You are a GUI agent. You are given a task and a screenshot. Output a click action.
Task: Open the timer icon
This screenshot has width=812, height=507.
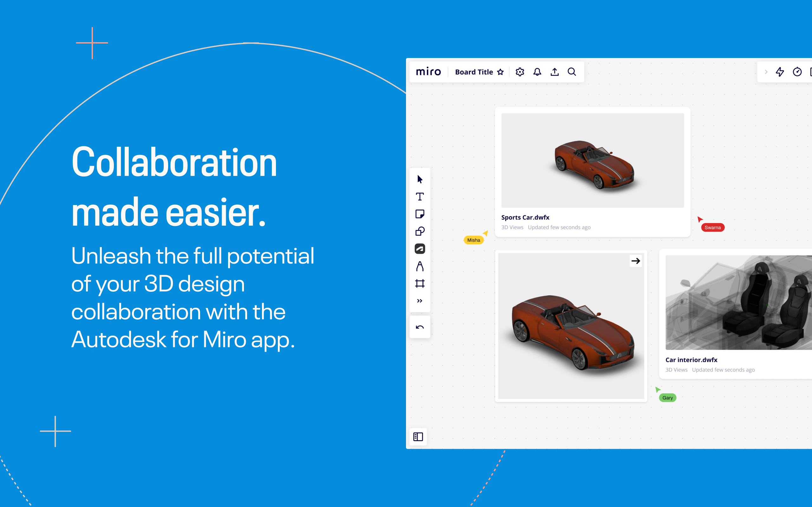pos(797,72)
